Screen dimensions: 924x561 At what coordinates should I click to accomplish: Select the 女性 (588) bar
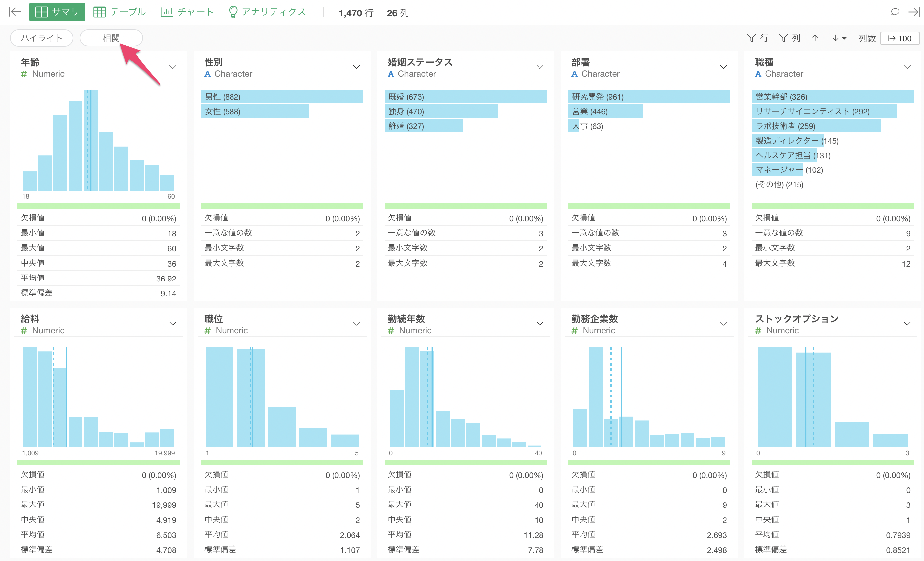click(255, 111)
